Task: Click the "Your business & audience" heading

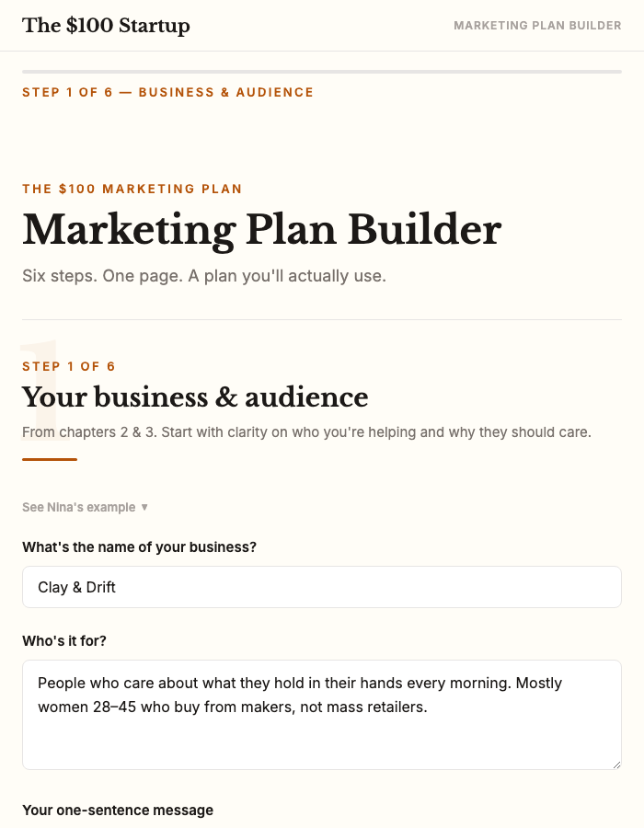Action: 196,397
